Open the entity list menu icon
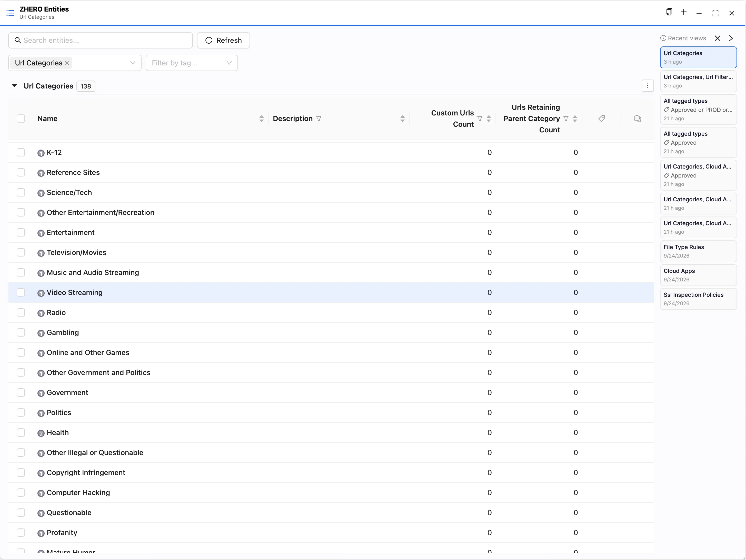The image size is (746, 560). point(10,13)
